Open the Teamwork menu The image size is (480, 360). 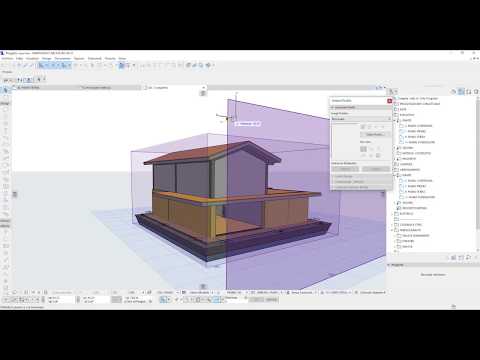coord(94,58)
